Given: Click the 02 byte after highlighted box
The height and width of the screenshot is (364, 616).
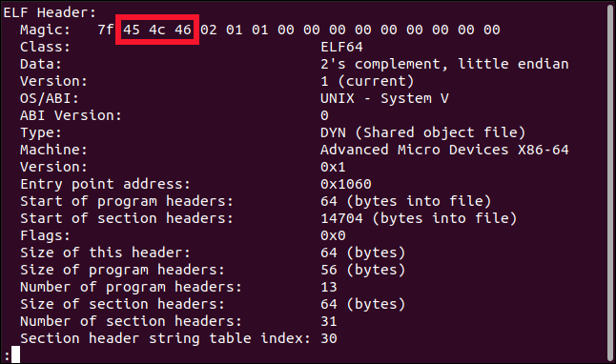Looking at the screenshot, I should (208, 30).
